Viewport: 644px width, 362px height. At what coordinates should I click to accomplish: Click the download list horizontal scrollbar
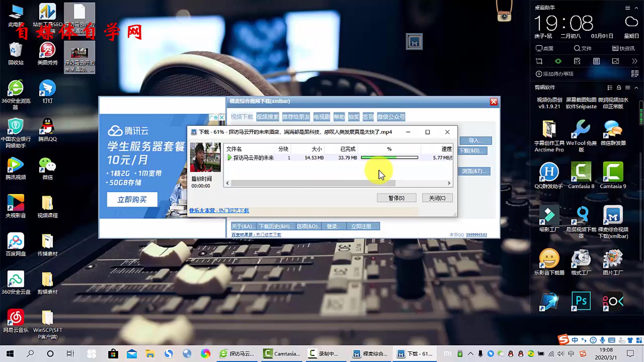[313, 183]
